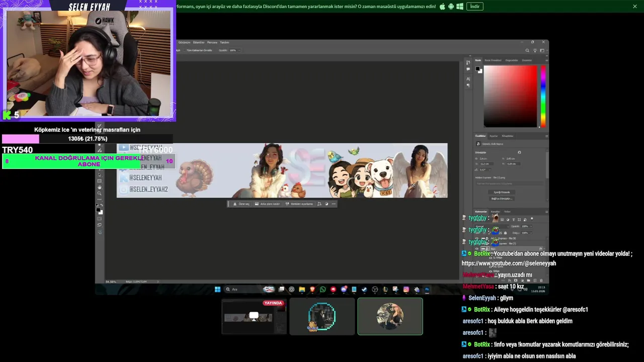The height and width of the screenshot is (362, 644).
Task: Reset transform icon beside Dönüştür
Action: tap(519, 152)
